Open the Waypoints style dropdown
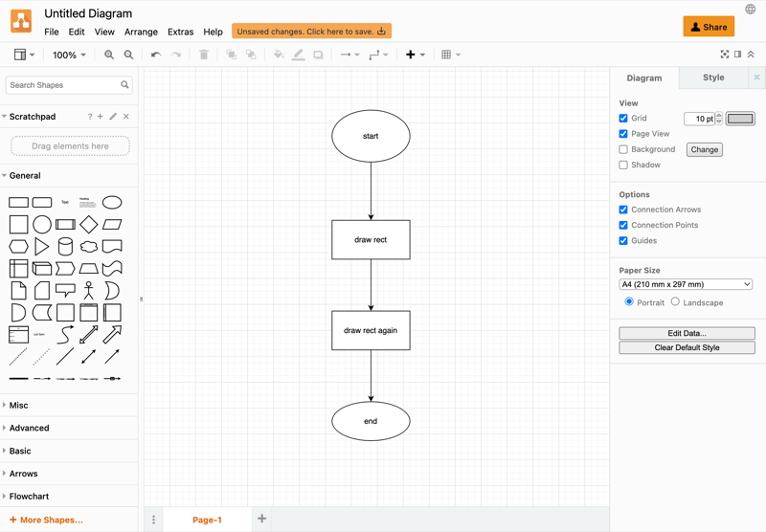Viewport: 766px width, 532px height. point(378,55)
